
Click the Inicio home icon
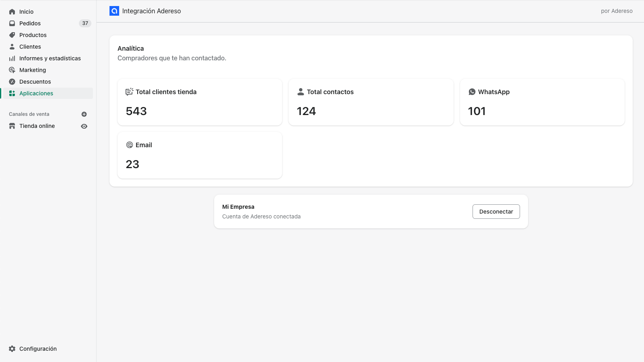point(12,12)
